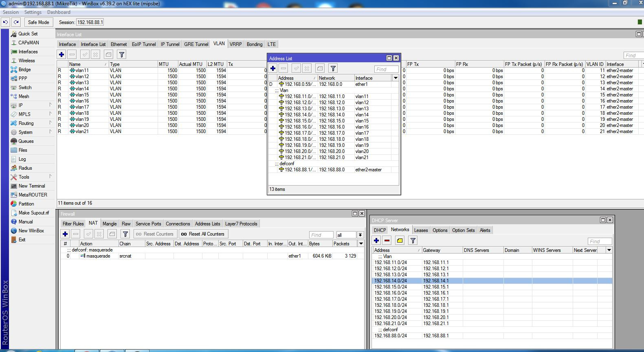Open column dropdown in Firewall table header
The width and height of the screenshot is (644, 352).
click(x=361, y=243)
